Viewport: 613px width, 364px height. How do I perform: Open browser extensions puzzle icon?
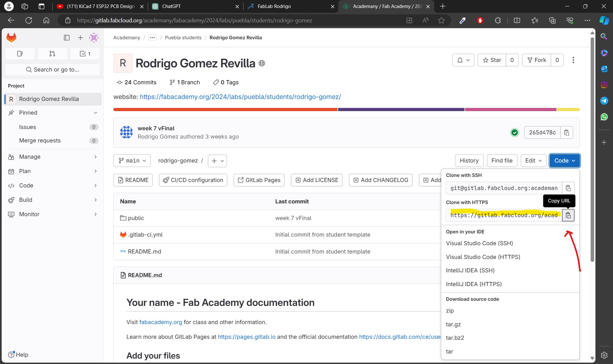point(498,20)
